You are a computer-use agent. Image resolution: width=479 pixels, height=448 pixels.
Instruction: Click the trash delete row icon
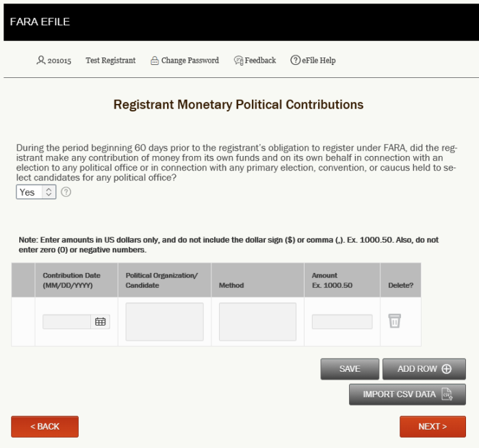click(394, 321)
